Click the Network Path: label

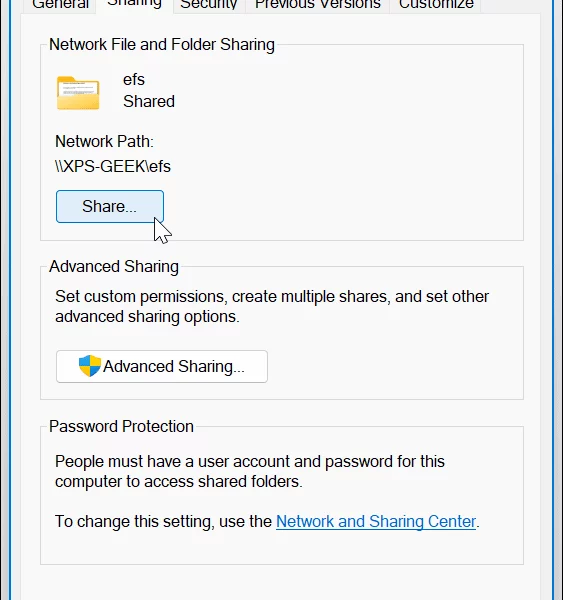click(x=104, y=142)
